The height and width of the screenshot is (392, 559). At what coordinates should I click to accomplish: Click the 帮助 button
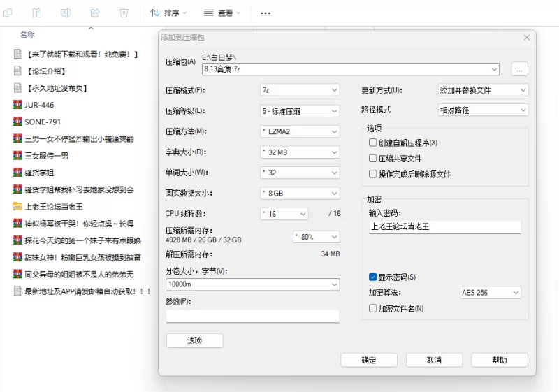click(x=500, y=360)
